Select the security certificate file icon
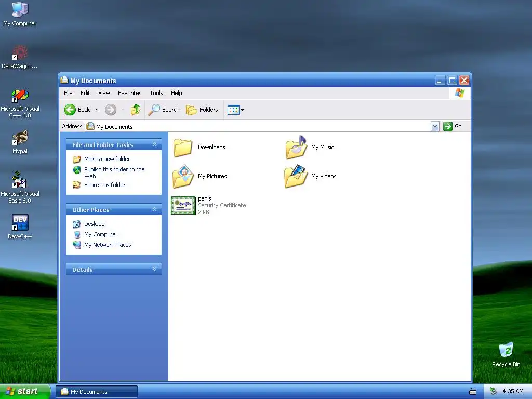This screenshot has width=532, height=399. [183, 205]
